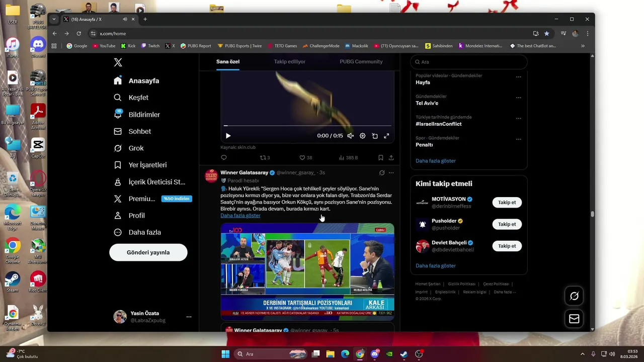Click the video progress bar
Viewport: 644px width, 362px height.
pyautogui.click(x=307, y=126)
